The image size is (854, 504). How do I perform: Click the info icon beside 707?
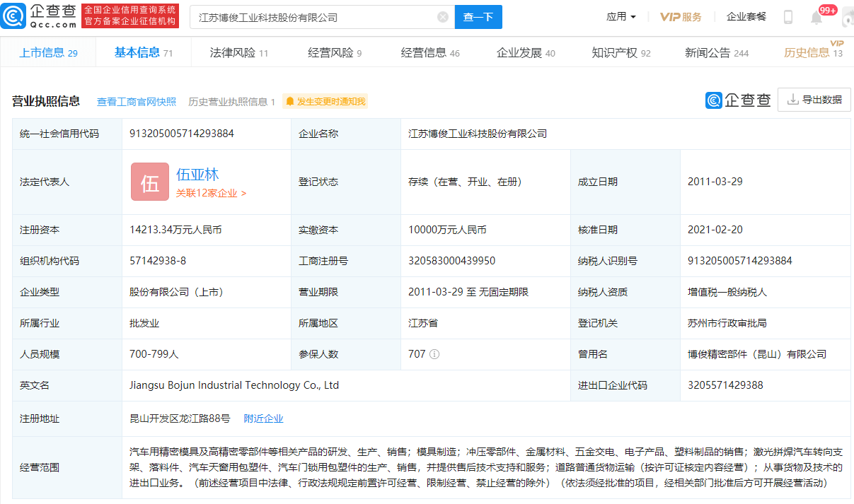(x=434, y=354)
